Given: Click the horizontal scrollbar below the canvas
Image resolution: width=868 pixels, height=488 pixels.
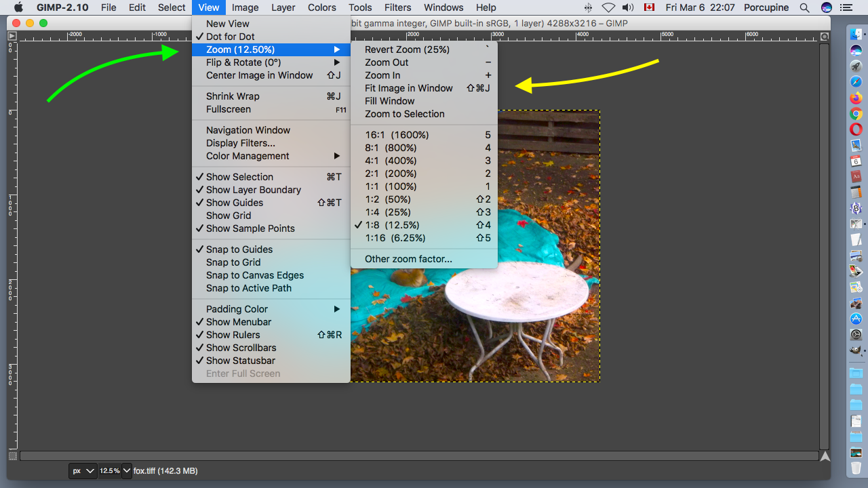Looking at the screenshot, I should click(419, 456).
